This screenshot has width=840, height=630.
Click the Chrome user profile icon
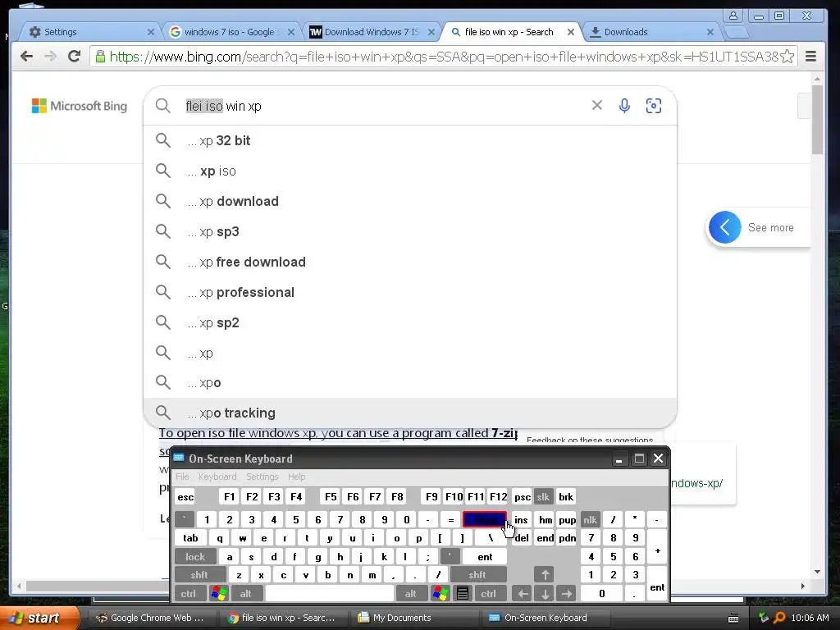tap(733, 16)
